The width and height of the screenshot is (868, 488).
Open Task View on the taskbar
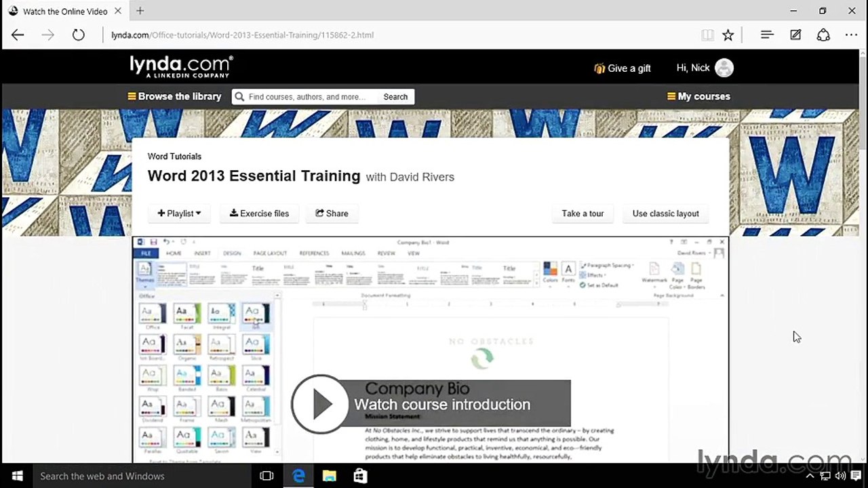tap(267, 476)
